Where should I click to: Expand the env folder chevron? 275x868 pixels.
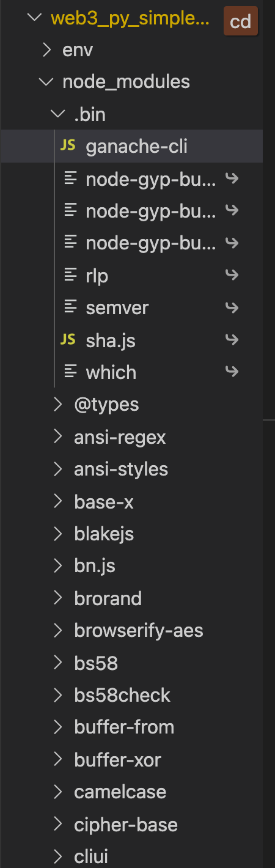[x=46, y=50]
